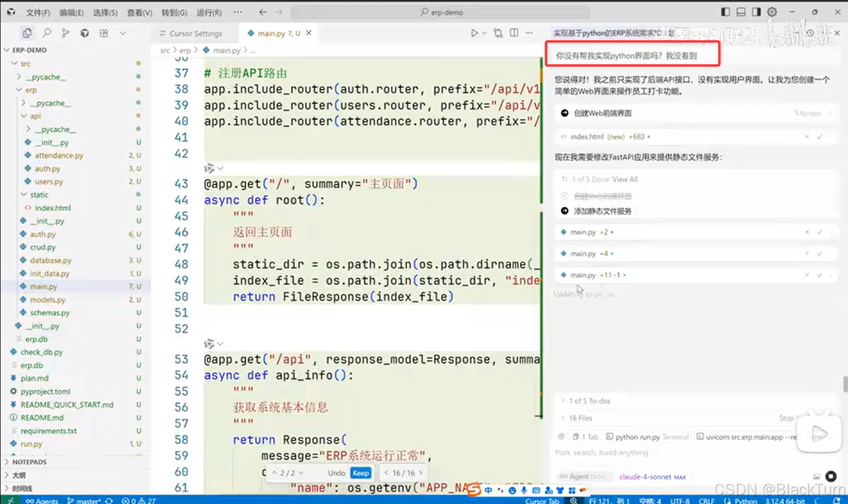The image size is (848, 504).
Task: Click the erp-demo command search box
Action: (x=440, y=12)
